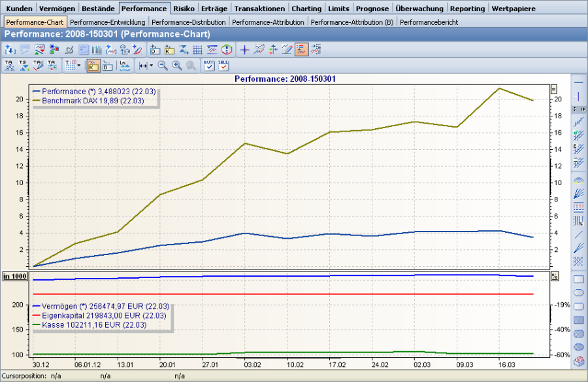
Task: Open the Risiko main tab
Action: (x=184, y=9)
